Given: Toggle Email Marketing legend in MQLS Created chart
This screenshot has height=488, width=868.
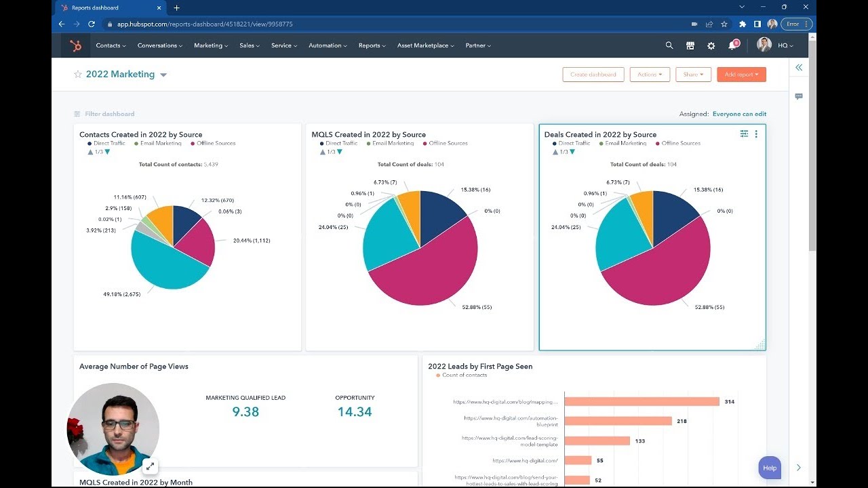Looking at the screenshot, I should tap(390, 143).
